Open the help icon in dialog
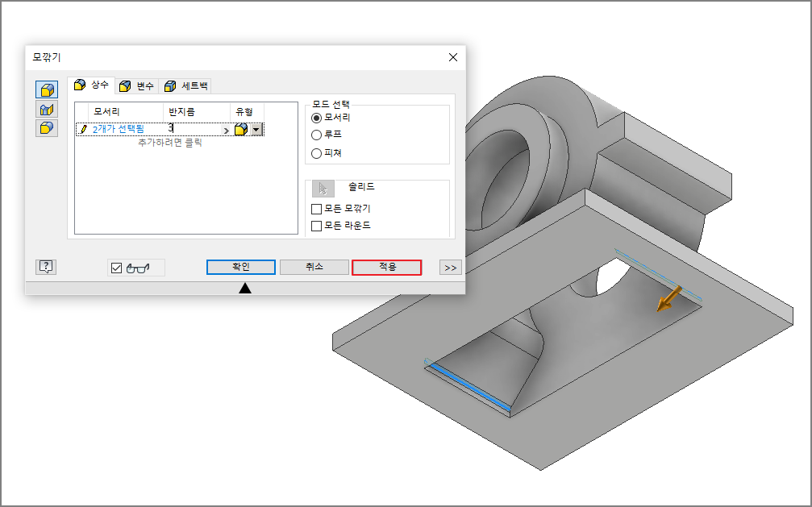Image resolution: width=812 pixels, height=507 pixels. [46, 268]
